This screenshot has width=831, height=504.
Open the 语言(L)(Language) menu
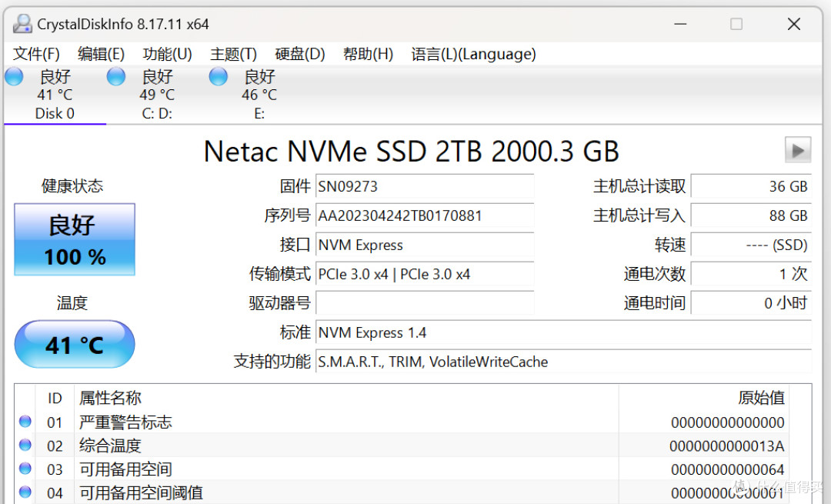coord(473,54)
